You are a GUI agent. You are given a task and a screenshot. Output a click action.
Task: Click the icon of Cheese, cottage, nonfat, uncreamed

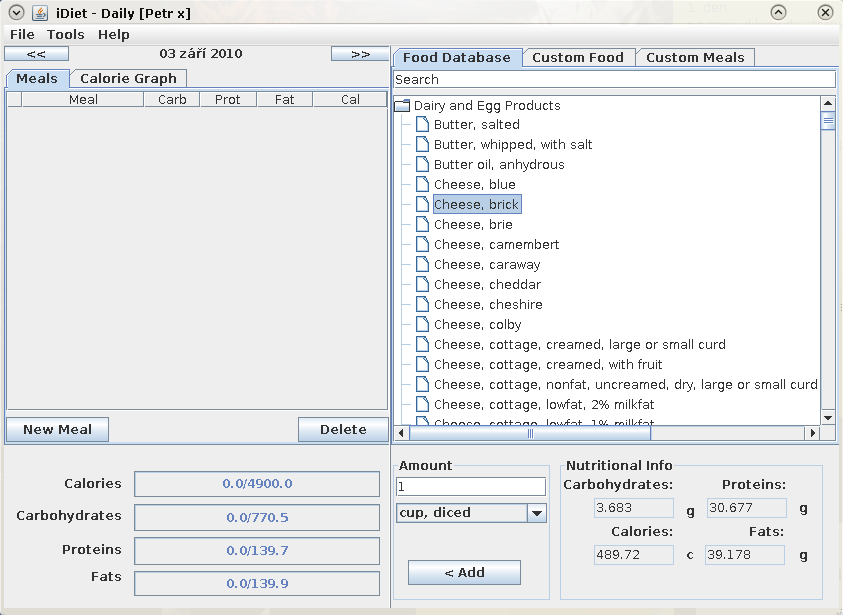(423, 384)
